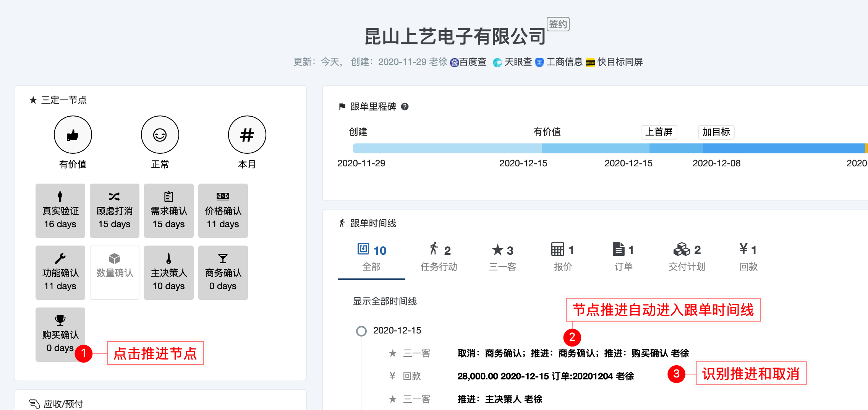This screenshot has height=410, width=868.
Task: Click the flag icon beside 跟单里程碑
Action: coord(342,107)
